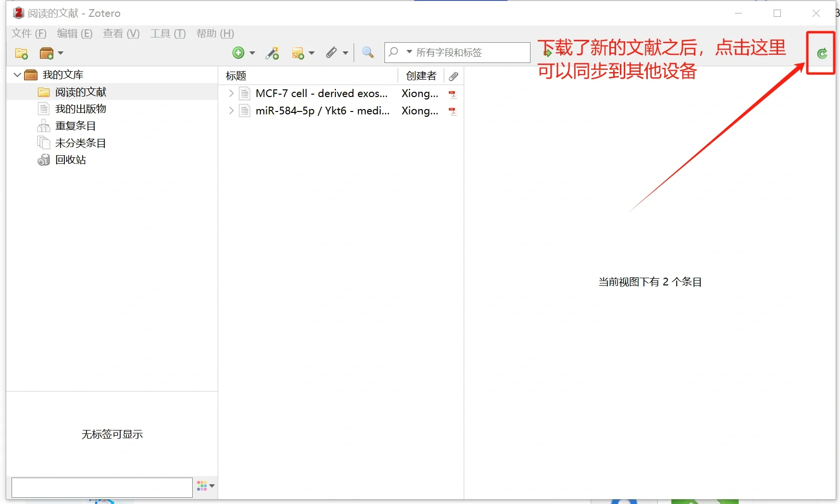This screenshot has height=504, width=840.
Task: Add item by identifier with the magic wand
Action: (272, 53)
